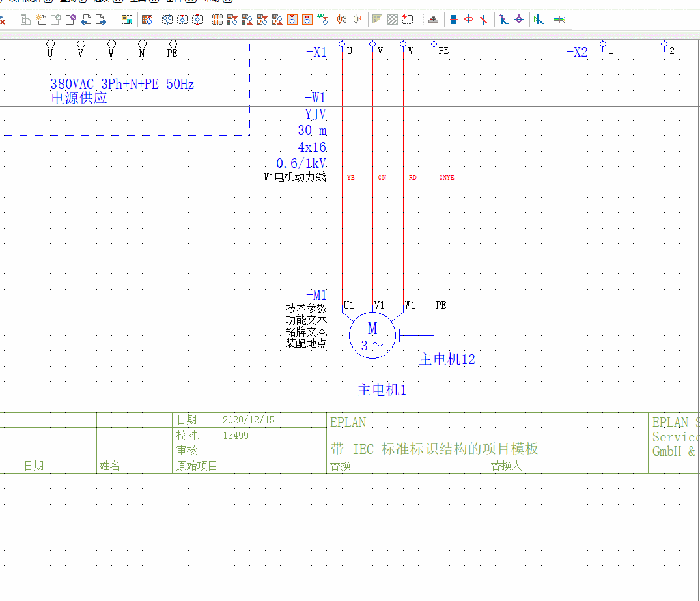Viewport: 700px width, 601px height.
Task: Click green triangle with blue angle icon
Action: pyautogui.click(x=539, y=20)
